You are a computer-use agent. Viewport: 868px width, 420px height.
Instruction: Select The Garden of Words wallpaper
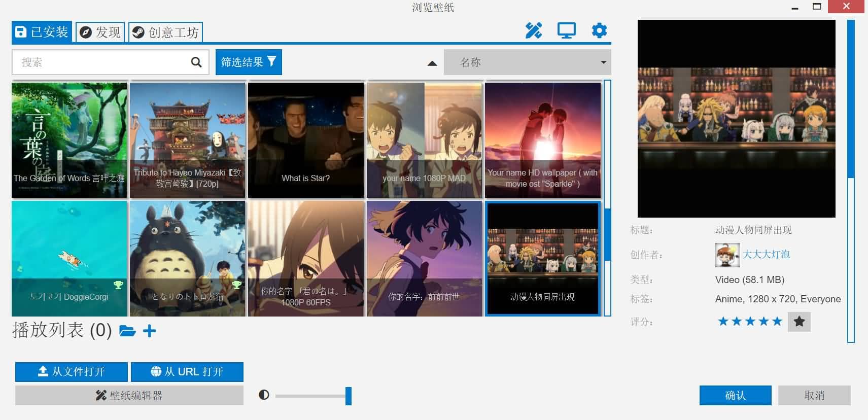click(x=70, y=140)
